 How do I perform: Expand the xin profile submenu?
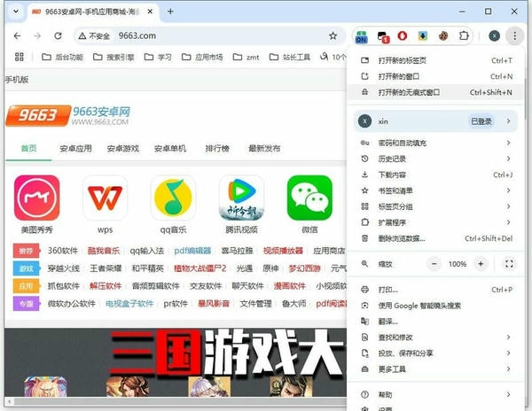(435, 121)
